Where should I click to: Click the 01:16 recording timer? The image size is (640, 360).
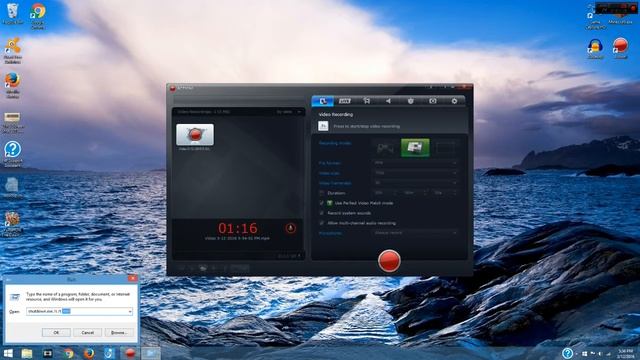pyautogui.click(x=238, y=228)
